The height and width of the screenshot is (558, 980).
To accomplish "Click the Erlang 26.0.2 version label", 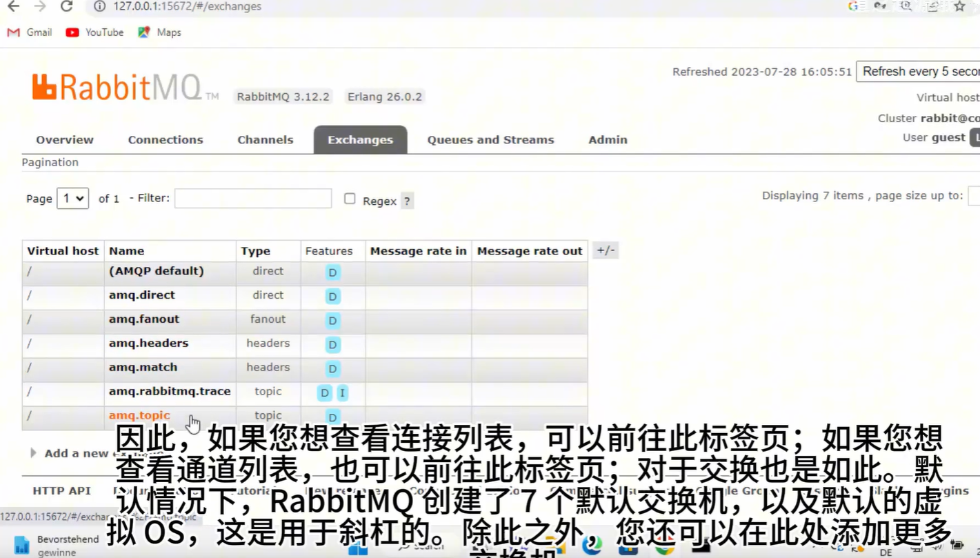I will point(385,97).
